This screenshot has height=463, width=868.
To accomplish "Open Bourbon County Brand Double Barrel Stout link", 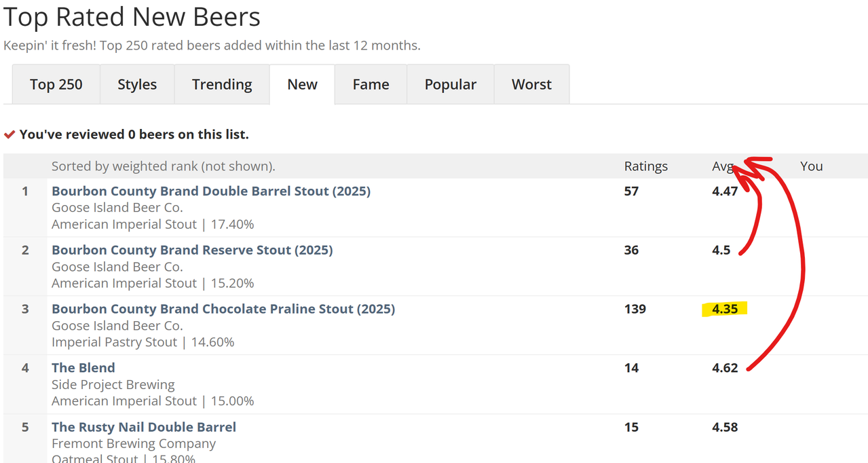I will pos(211,191).
